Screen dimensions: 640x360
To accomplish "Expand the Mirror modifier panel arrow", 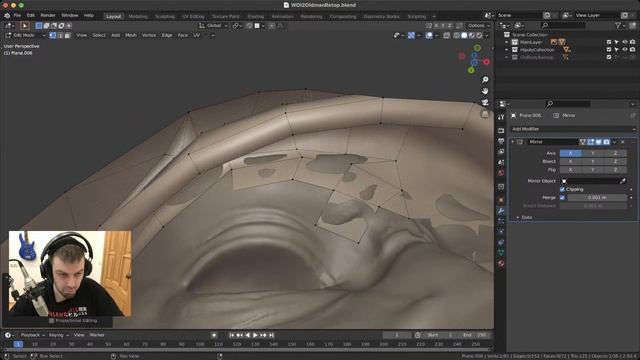I will tap(513, 142).
